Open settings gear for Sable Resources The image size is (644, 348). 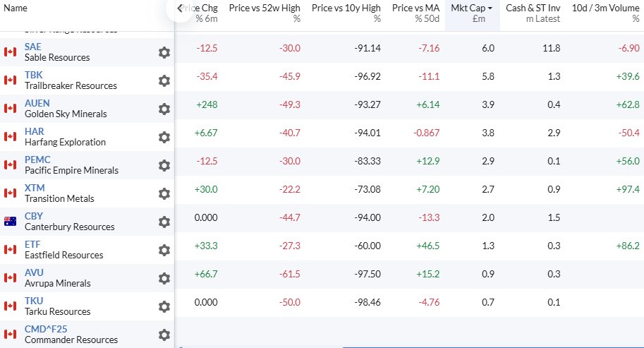tap(164, 52)
